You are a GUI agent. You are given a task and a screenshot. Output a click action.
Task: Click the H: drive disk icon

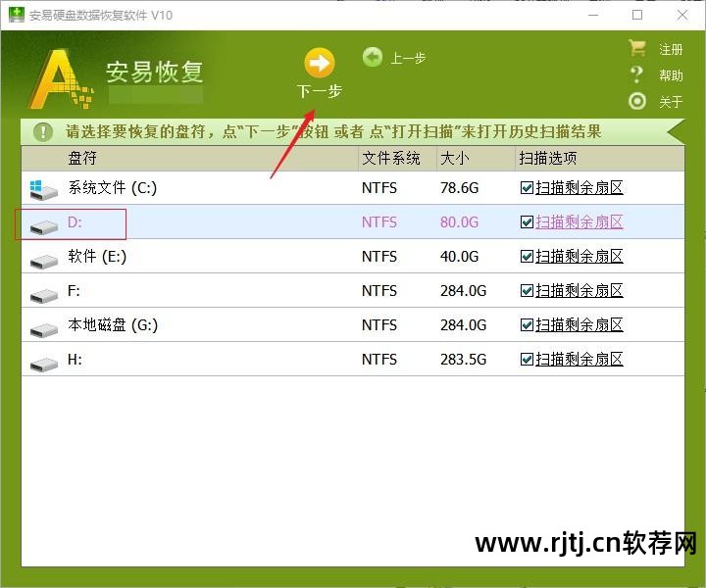coord(44,364)
